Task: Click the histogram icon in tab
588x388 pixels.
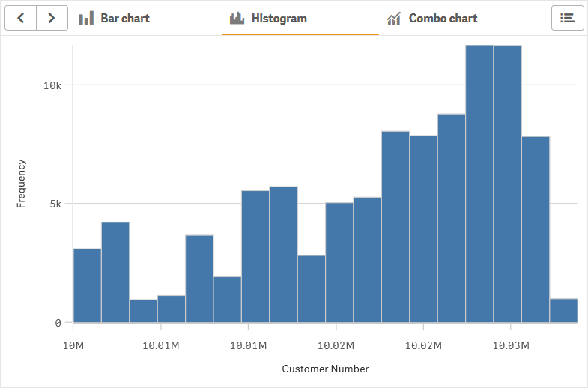Action: click(x=237, y=18)
